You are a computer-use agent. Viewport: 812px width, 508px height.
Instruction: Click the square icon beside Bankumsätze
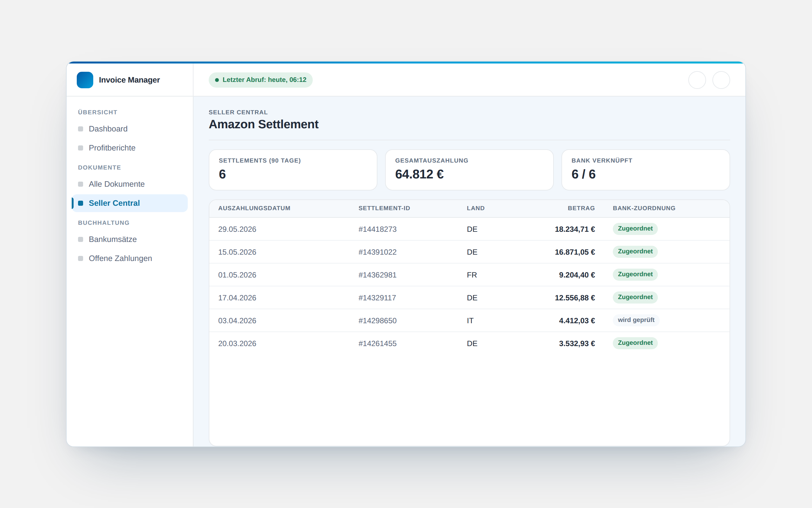pos(81,239)
